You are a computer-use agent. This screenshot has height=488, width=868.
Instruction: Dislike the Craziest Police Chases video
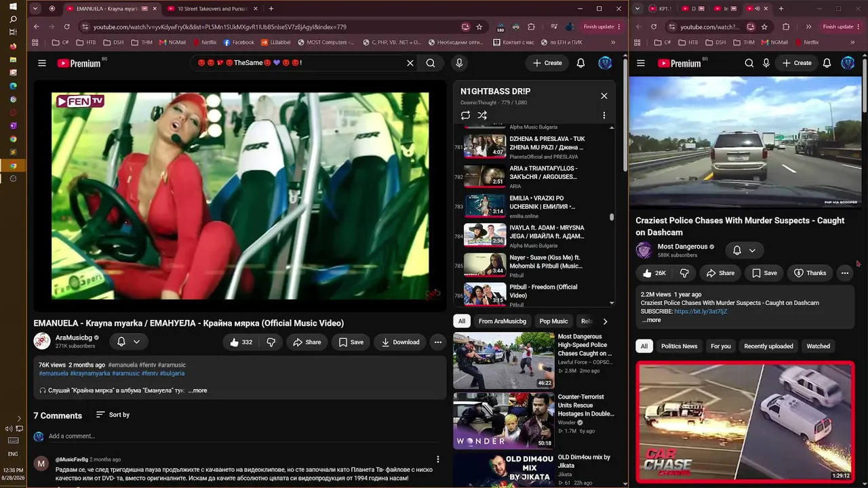tap(684, 273)
